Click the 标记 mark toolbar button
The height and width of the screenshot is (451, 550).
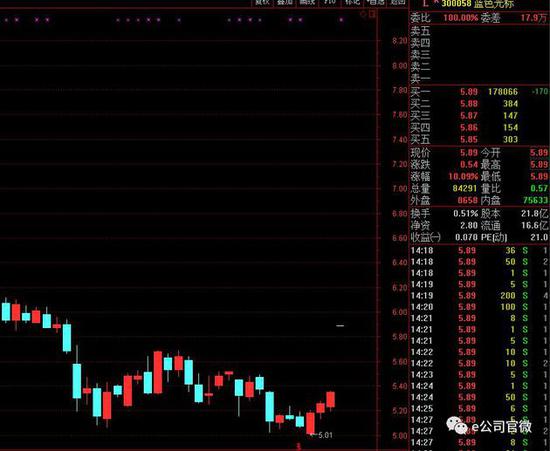pyautogui.click(x=352, y=2)
